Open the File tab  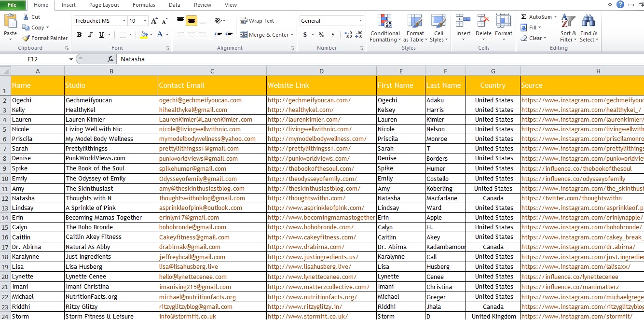click(13, 5)
